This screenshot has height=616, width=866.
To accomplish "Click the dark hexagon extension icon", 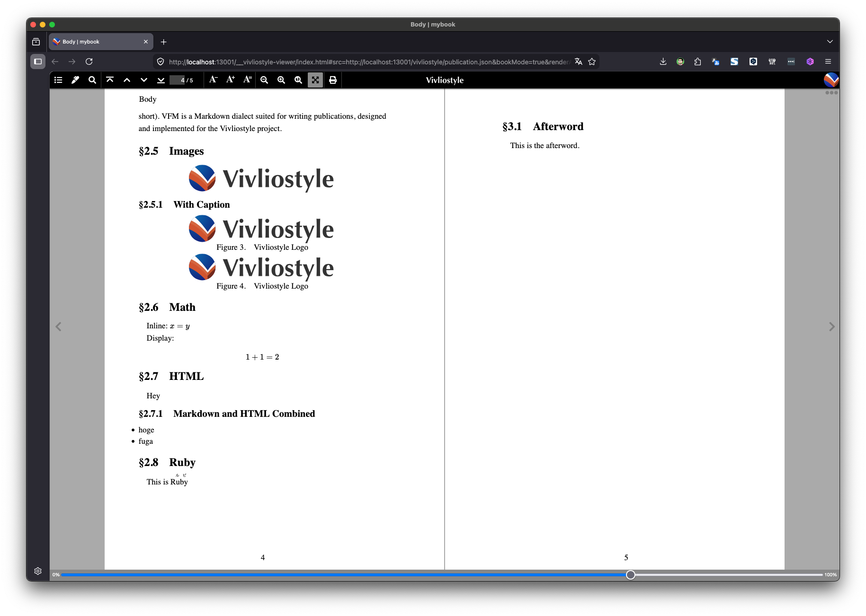I will click(753, 62).
